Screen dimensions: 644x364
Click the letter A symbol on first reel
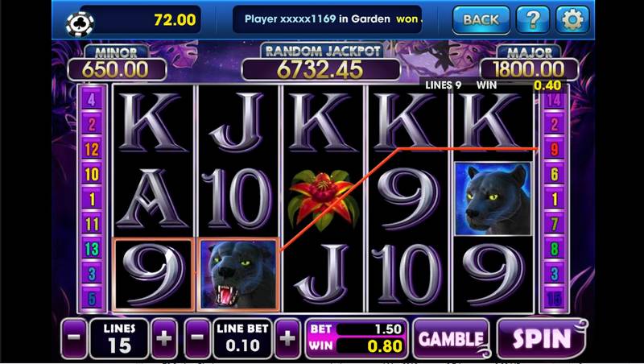pos(152,199)
